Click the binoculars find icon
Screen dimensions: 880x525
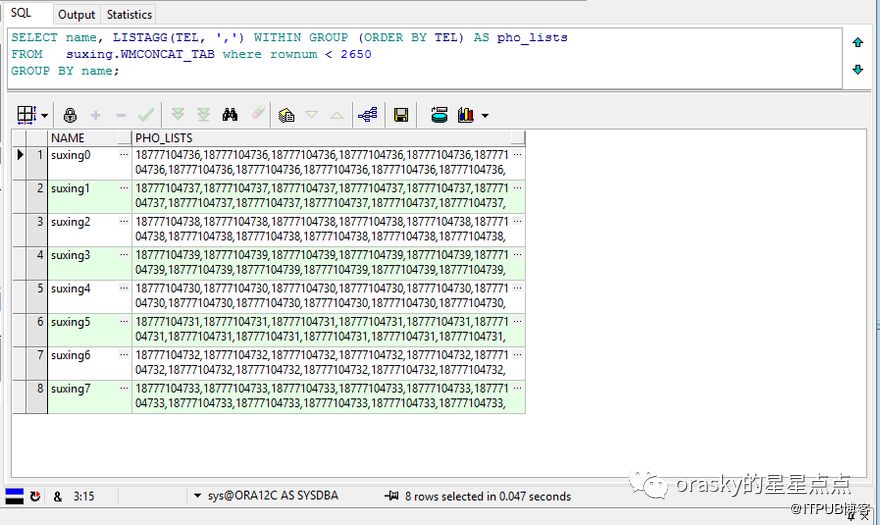click(230, 115)
